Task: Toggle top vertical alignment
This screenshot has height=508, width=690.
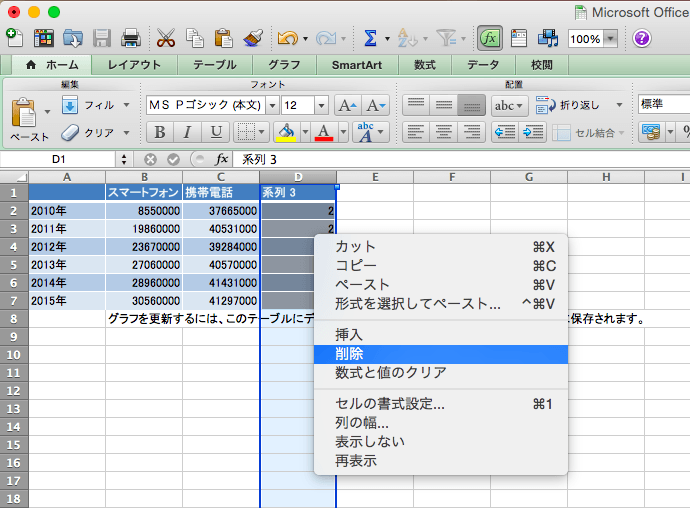Action: (416, 105)
